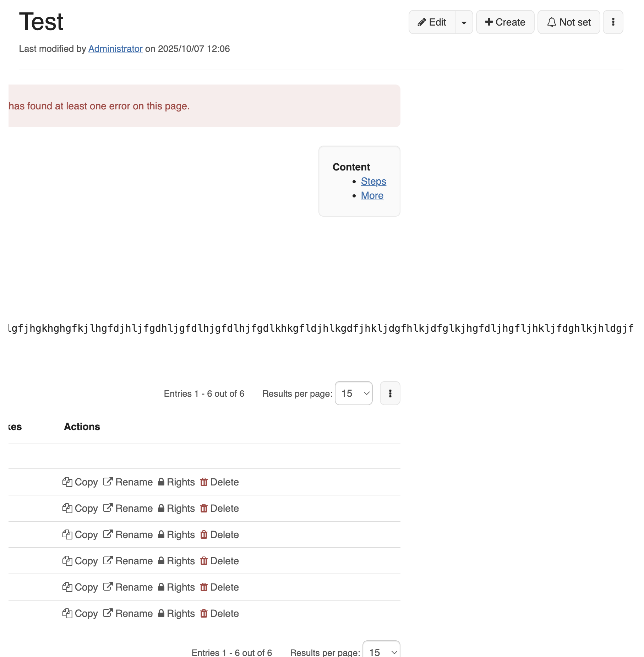This screenshot has width=644, height=657.
Task: Open the Administrator profile link
Action: [115, 49]
